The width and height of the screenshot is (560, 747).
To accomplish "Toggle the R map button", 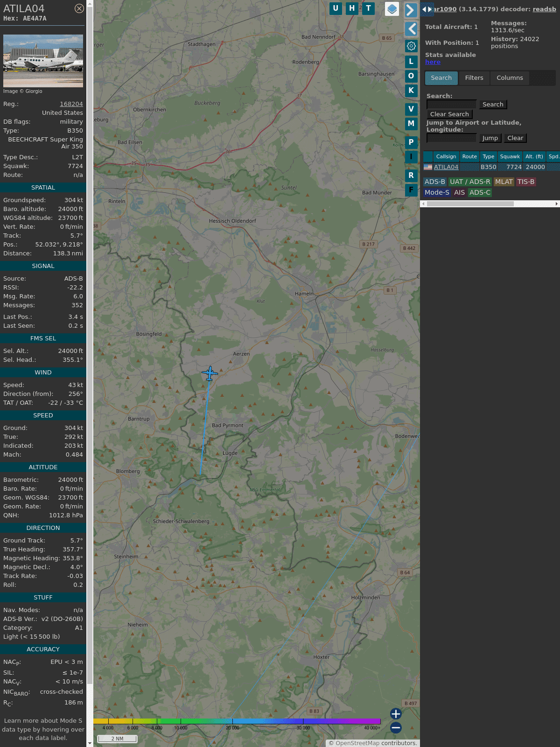I will pos(411,176).
